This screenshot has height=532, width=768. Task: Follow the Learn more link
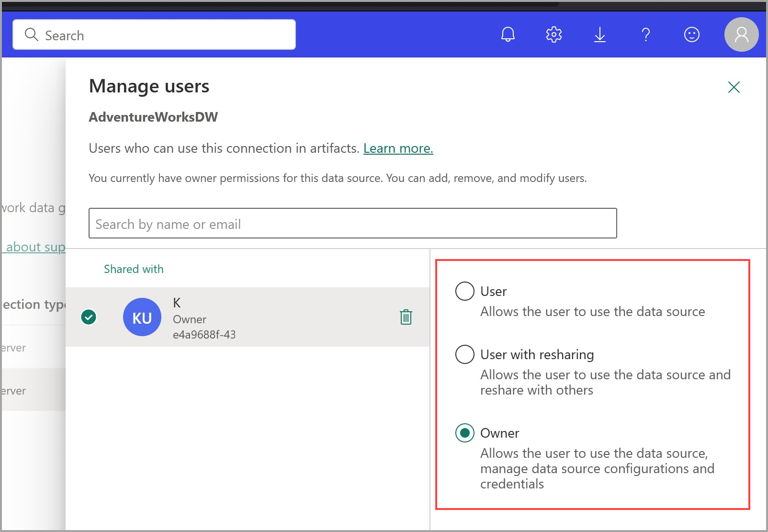398,148
